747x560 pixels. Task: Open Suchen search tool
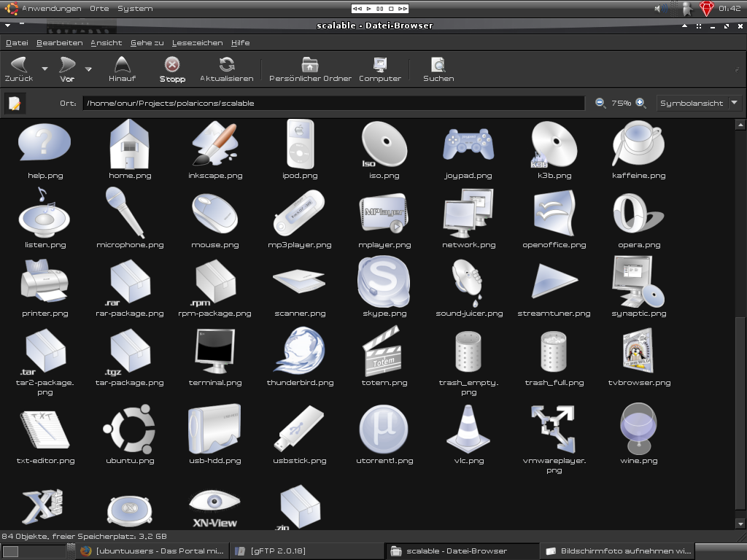tap(438, 69)
